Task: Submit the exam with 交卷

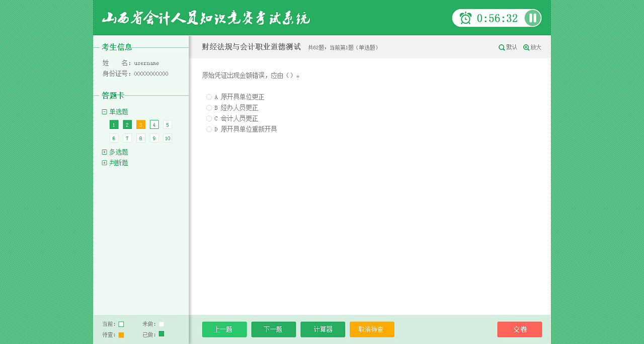Action: [520, 329]
